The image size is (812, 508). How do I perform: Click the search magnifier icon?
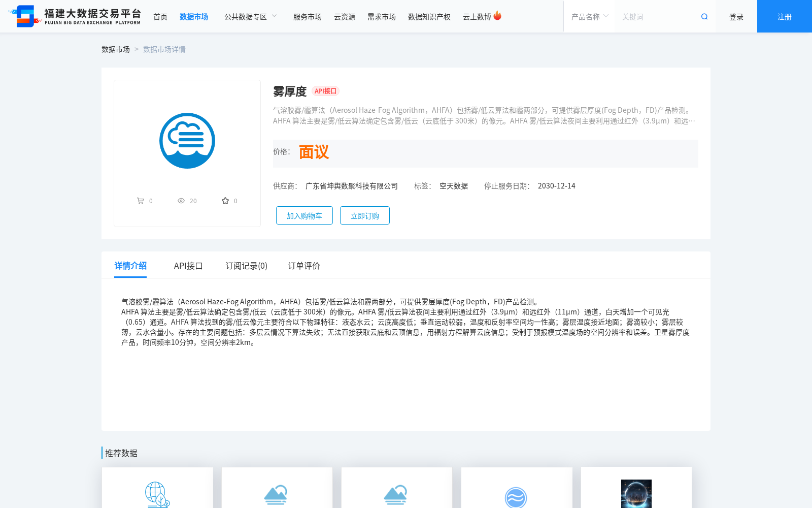tap(704, 17)
